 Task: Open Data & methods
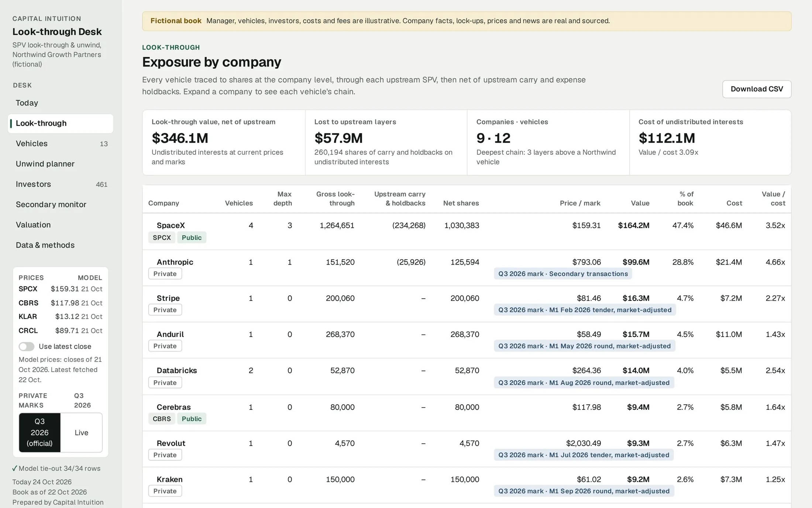click(61, 245)
